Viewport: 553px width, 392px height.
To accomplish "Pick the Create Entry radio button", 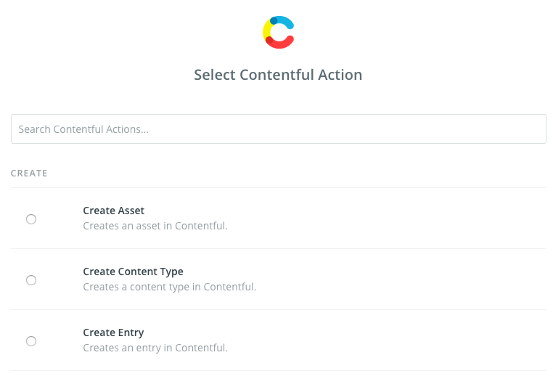I will point(31,340).
